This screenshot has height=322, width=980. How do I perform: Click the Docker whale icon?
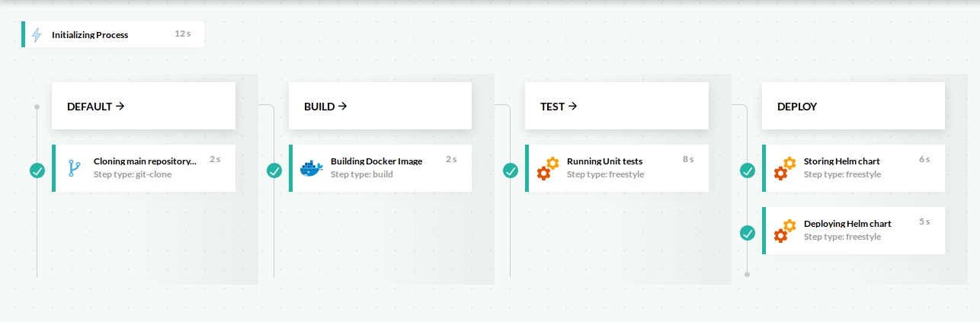[x=312, y=169]
